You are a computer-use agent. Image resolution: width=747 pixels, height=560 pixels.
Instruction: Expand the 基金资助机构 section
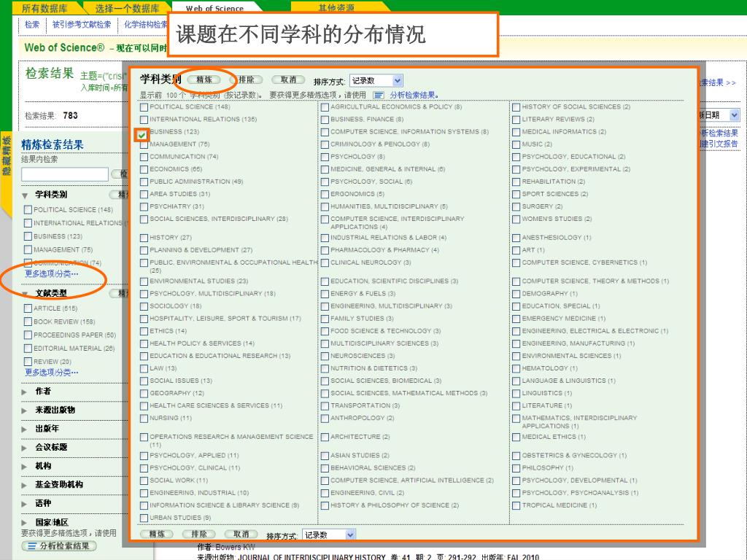point(24,485)
